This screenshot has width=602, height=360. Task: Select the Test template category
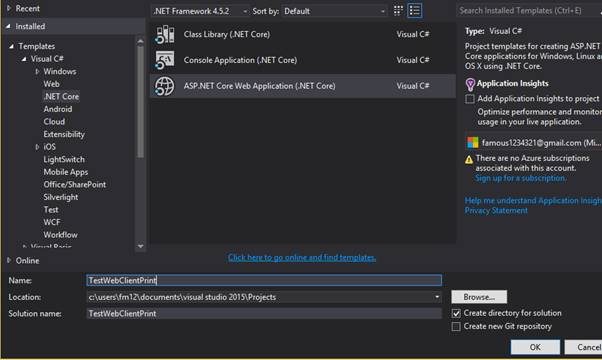click(x=51, y=210)
